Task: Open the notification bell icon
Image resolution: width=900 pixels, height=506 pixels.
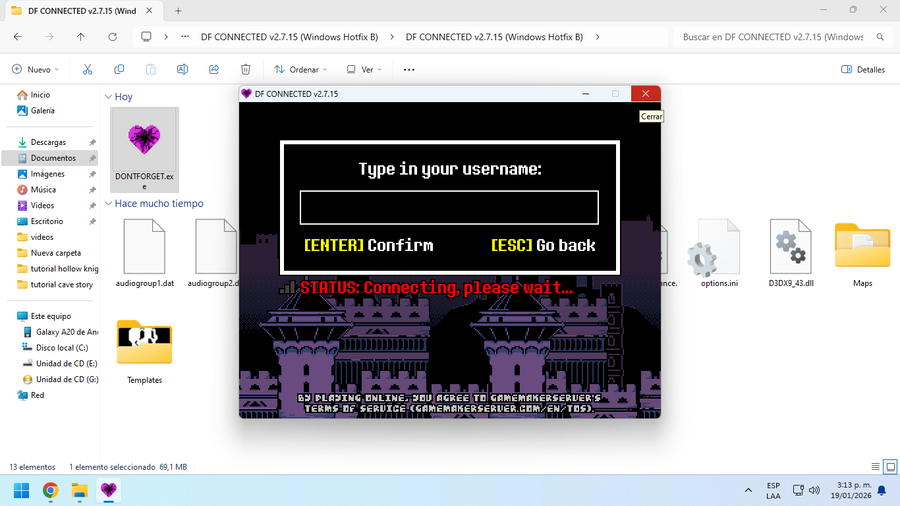Action: coord(882,490)
